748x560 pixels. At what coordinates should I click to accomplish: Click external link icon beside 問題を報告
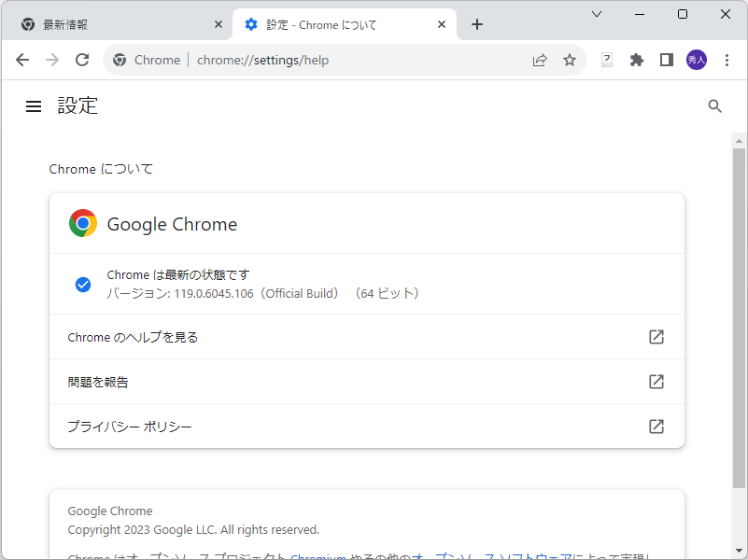click(656, 382)
